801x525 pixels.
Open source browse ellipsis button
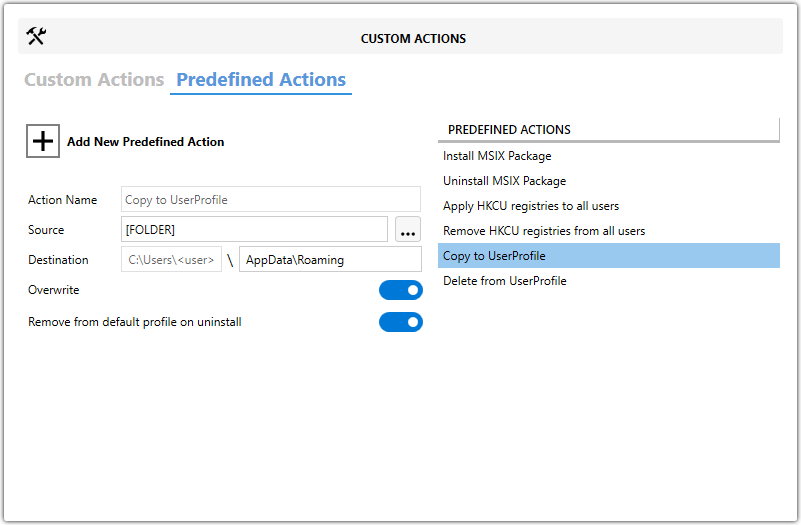click(x=408, y=229)
